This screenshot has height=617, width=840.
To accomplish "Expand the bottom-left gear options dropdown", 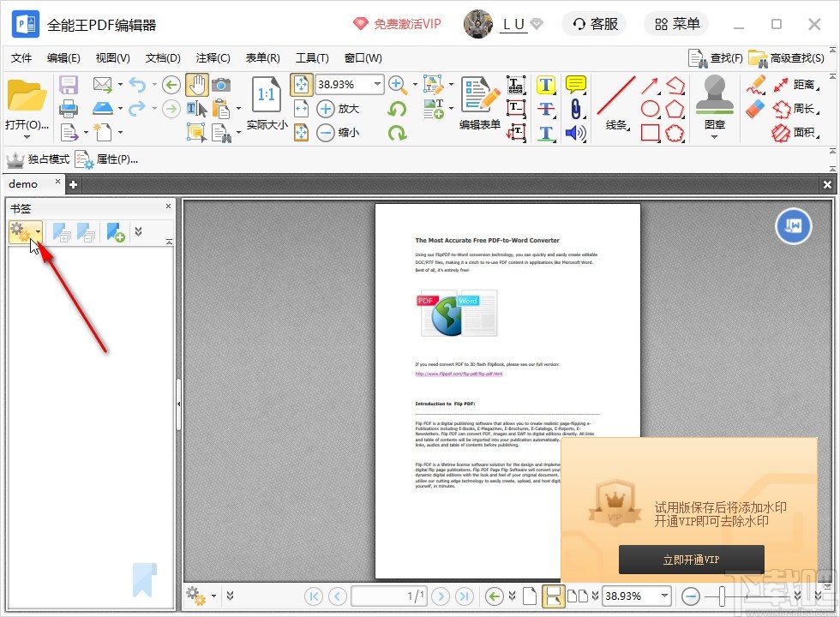I will point(213,596).
